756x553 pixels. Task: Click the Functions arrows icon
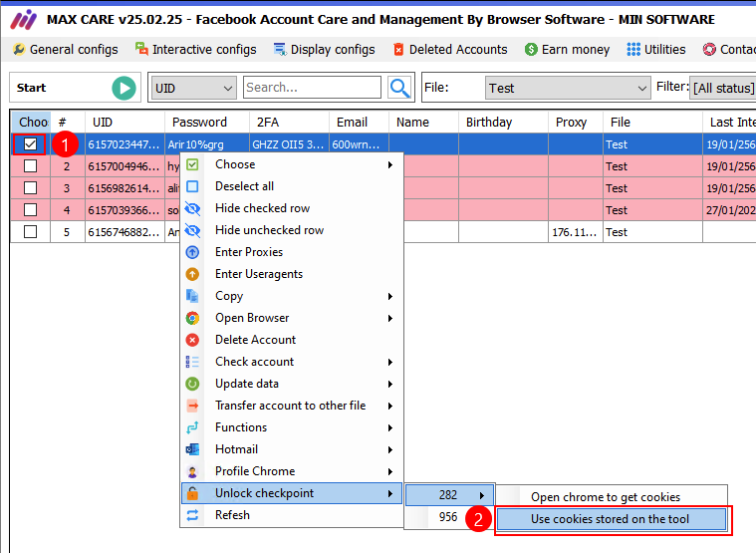[x=192, y=427]
